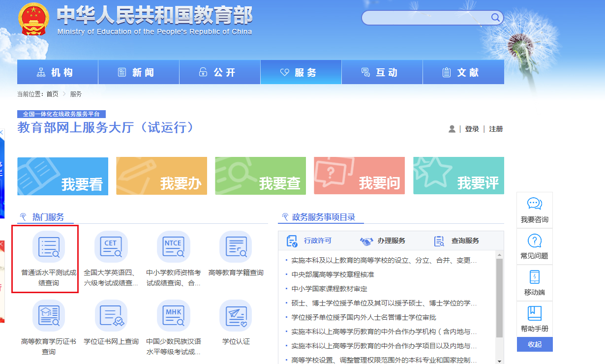605x364 pixels.
Task: Click 全国一体化在线政务服务平台 badge
Action: point(61,114)
